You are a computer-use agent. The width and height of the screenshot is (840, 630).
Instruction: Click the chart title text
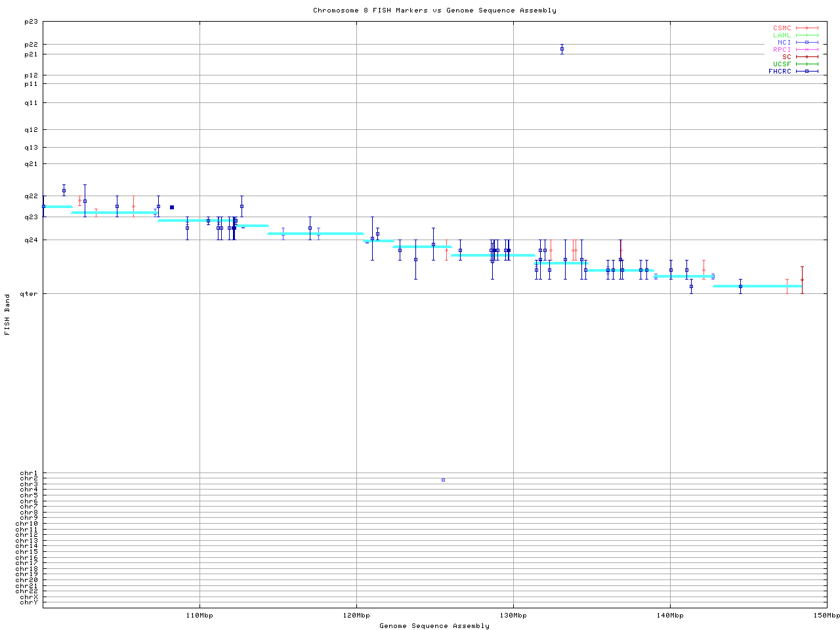pos(434,10)
